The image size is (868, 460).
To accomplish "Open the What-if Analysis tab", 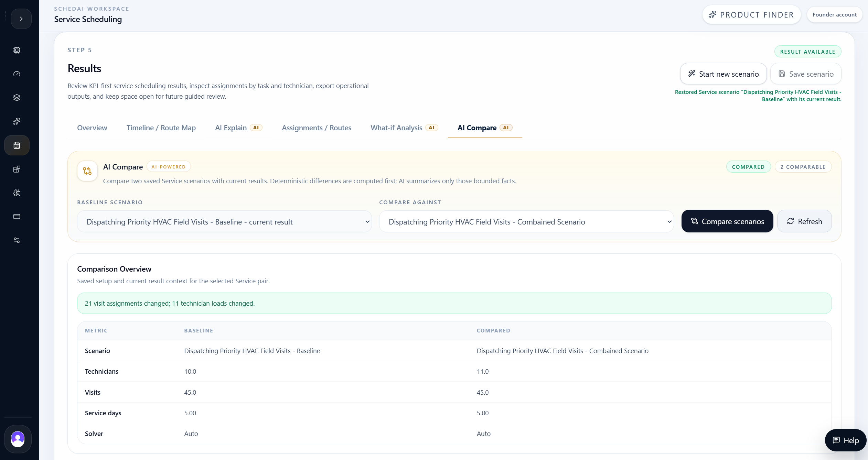I will click(x=404, y=128).
